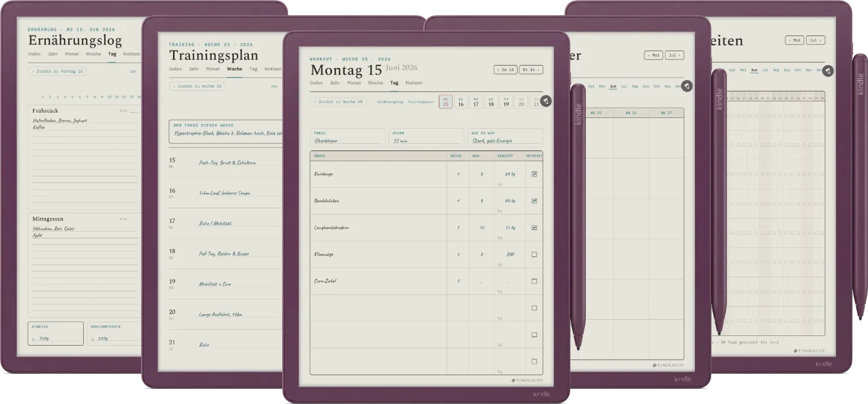The image size is (868, 404).
Task: Open the Woche tab on the workout page
Action: (x=375, y=83)
